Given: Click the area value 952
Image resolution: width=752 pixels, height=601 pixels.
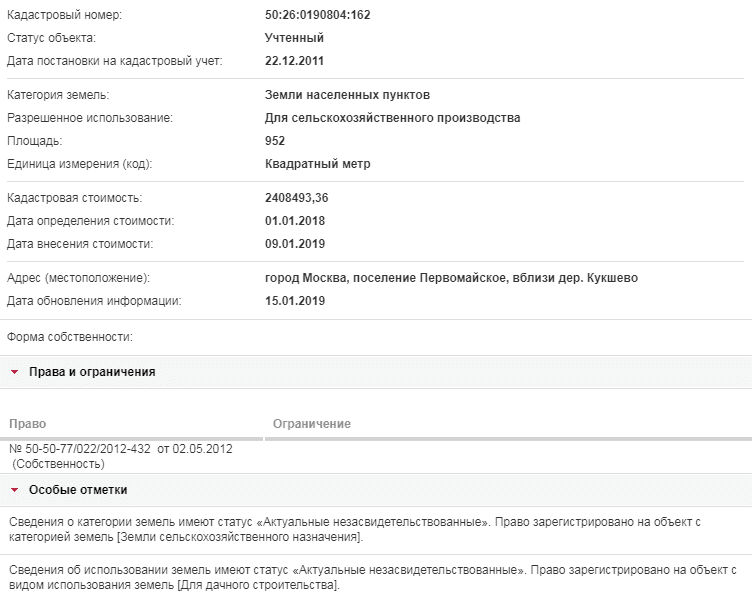Looking at the screenshot, I should [275, 141].
